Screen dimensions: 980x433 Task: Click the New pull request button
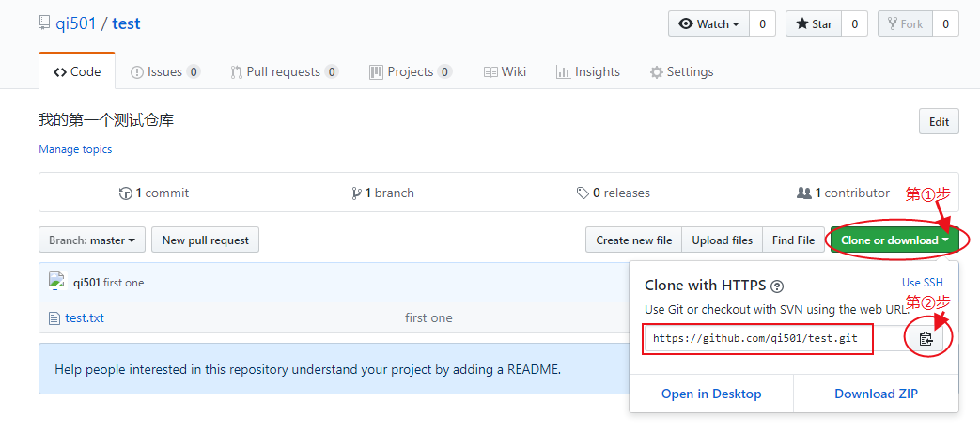205,240
